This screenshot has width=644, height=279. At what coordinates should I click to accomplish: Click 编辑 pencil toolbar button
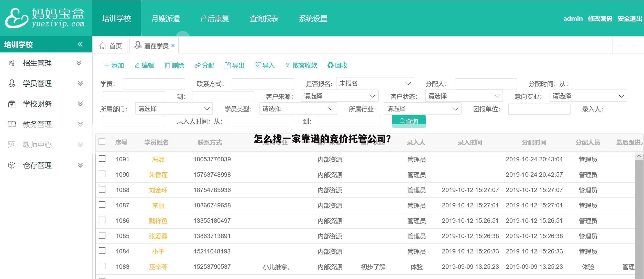[x=144, y=65]
